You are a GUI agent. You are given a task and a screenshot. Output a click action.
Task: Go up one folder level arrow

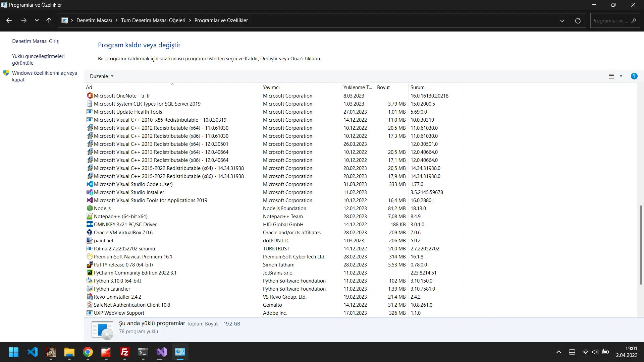click(49, 20)
